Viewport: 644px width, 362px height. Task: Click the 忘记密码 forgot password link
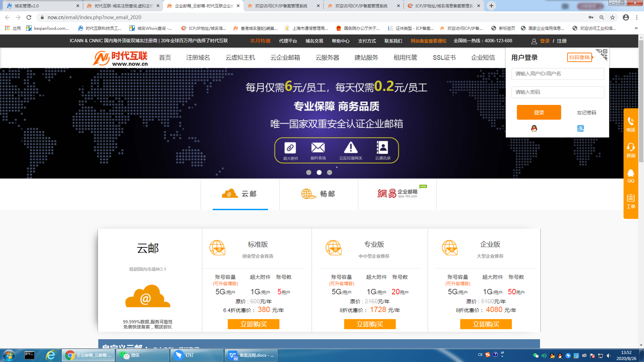coord(586,113)
